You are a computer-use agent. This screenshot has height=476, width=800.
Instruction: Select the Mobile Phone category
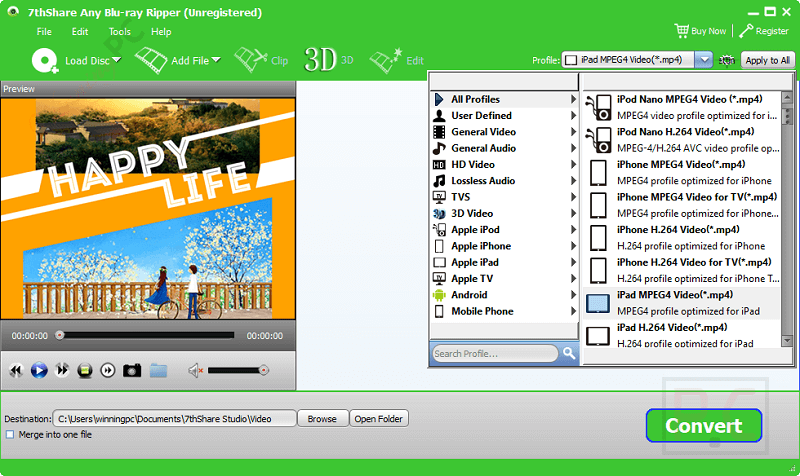coord(505,311)
